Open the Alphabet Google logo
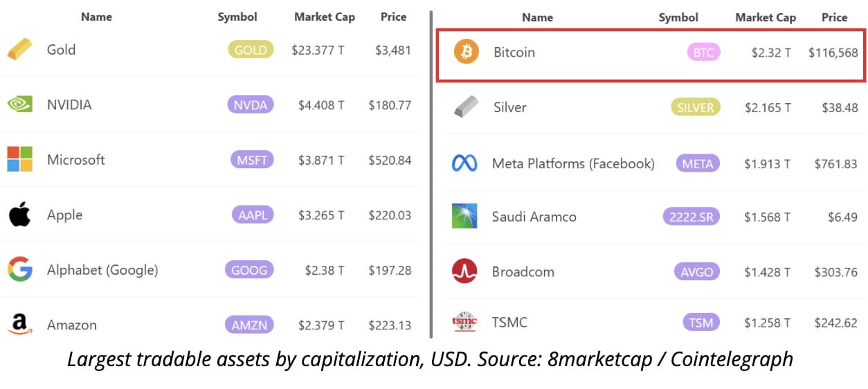This screenshot has height=389, width=868. [x=19, y=269]
